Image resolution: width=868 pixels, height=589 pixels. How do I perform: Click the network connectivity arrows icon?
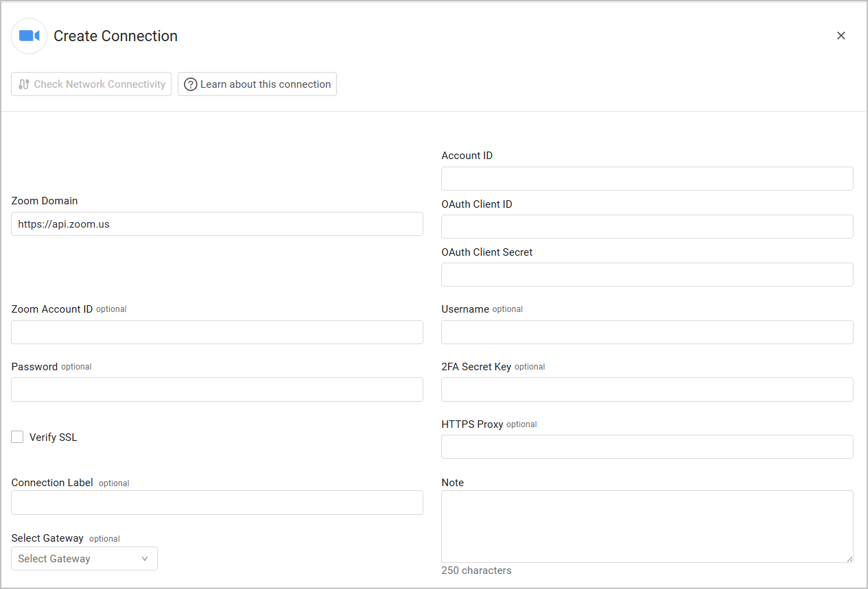click(x=24, y=84)
